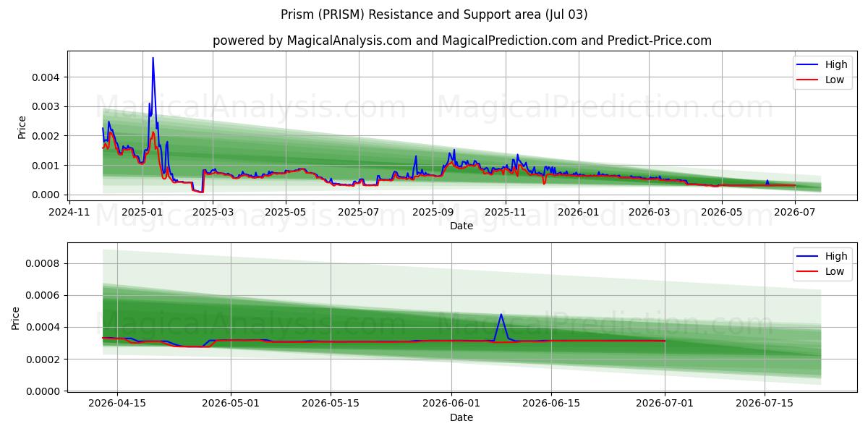Click the '2025-01' x-axis label in top chart

142,212
